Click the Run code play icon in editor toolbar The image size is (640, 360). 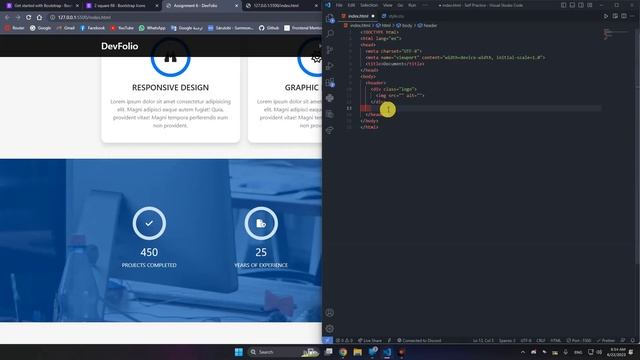point(606,16)
